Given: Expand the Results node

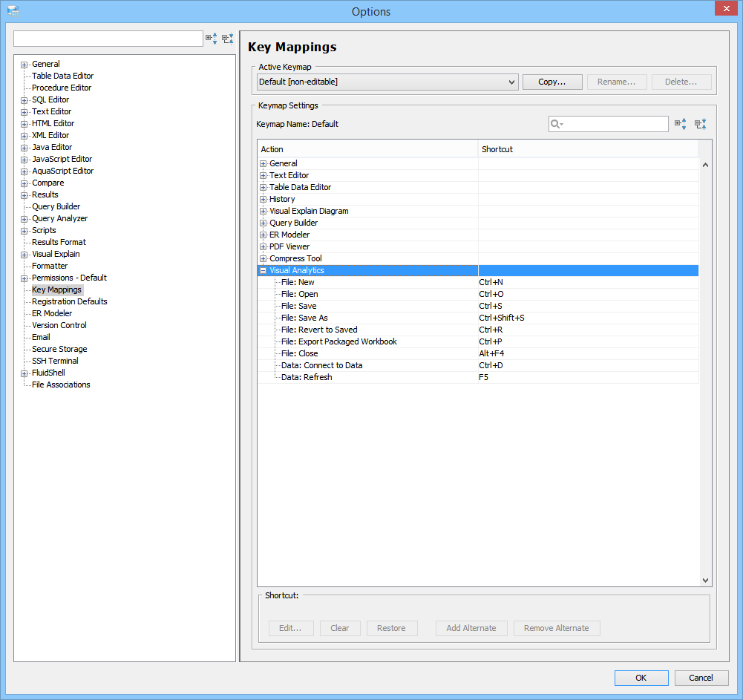Looking at the screenshot, I should 24,194.
